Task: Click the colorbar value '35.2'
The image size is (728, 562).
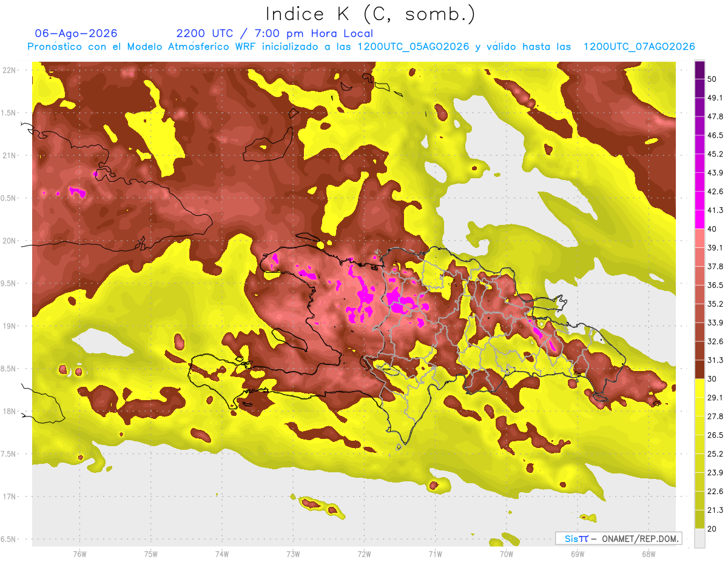Action: (715, 304)
